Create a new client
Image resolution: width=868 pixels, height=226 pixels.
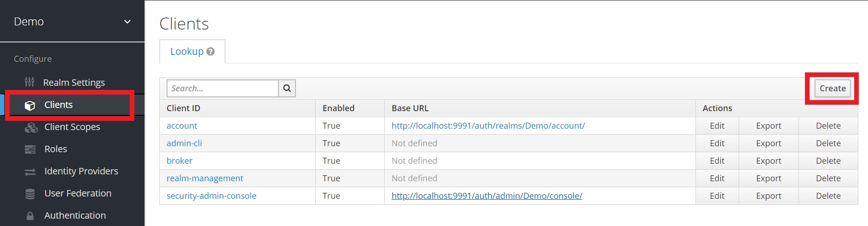click(833, 88)
